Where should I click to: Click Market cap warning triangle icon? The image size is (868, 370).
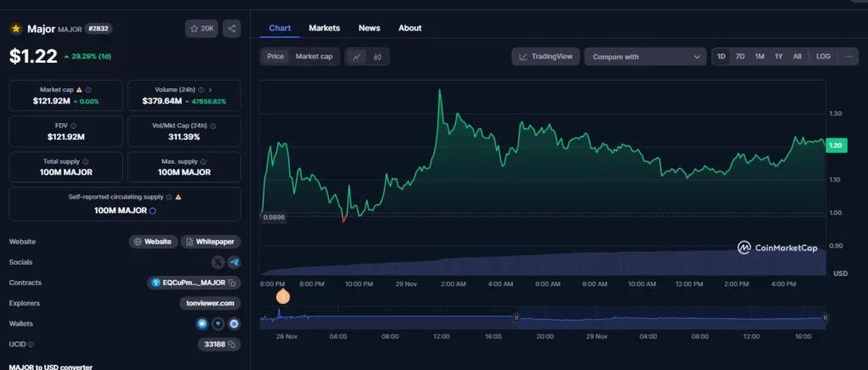(79, 90)
